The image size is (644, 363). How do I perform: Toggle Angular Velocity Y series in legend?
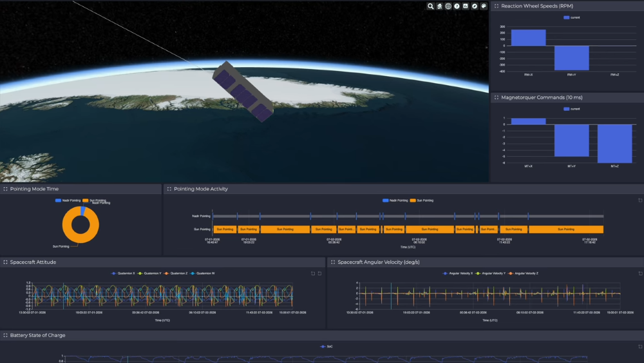[x=491, y=273]
